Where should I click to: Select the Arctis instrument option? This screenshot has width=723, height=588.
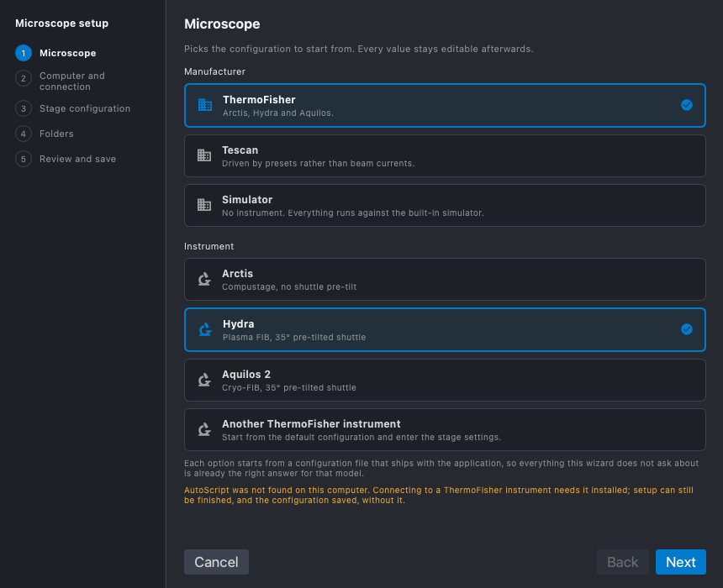pos(445,279)
